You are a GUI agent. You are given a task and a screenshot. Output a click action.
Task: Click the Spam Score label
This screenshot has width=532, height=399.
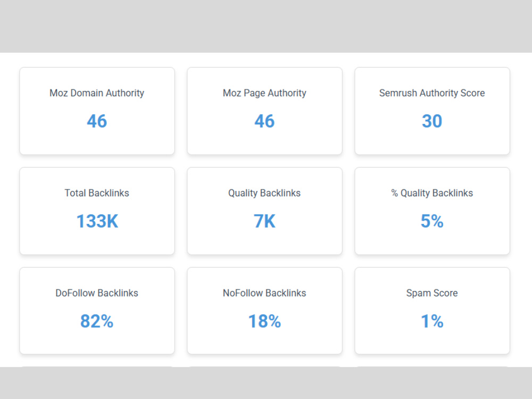coord(432,293)
